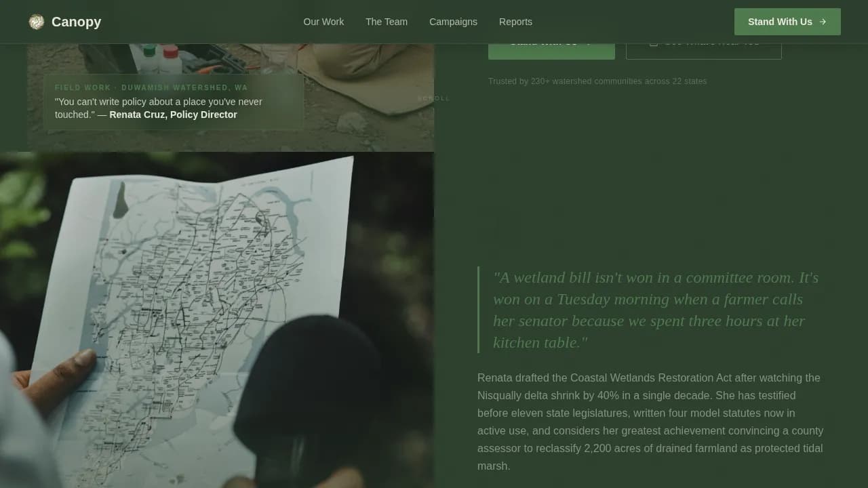Open the Campaigns menu item
Image resolution: width=868 pixels, height=488 pixels.
[x=453, y=22]
